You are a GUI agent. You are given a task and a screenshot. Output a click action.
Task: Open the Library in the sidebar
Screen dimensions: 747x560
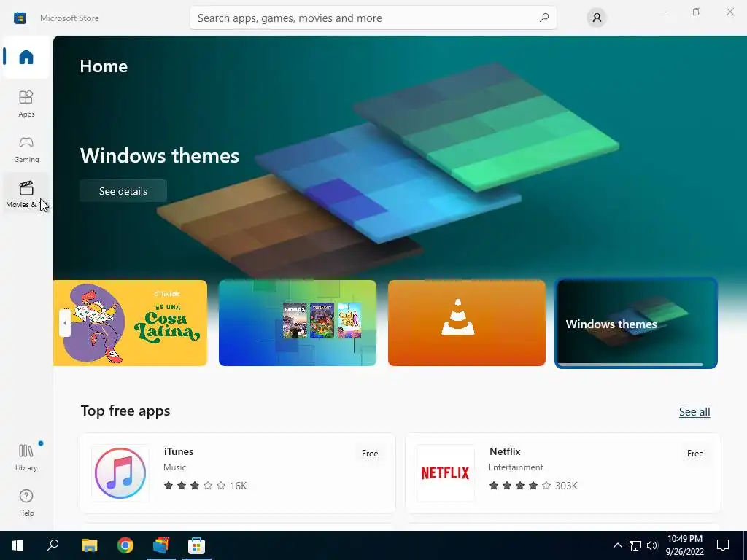pos(26,457)
